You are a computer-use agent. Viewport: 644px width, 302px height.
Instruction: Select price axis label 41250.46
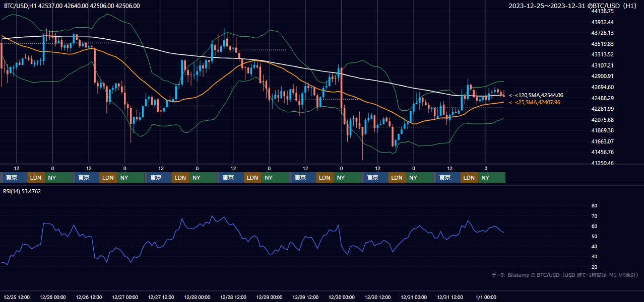tap(602, 163)
